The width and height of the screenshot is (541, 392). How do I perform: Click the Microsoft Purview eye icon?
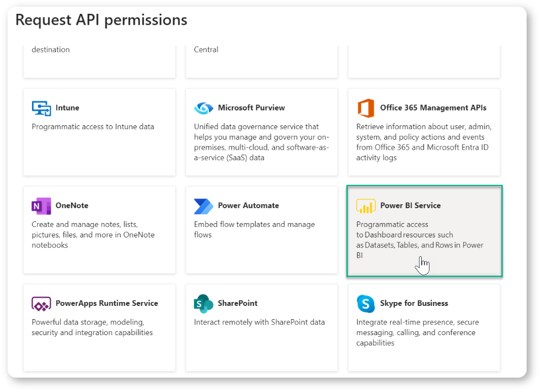click(x=204, y=108)
